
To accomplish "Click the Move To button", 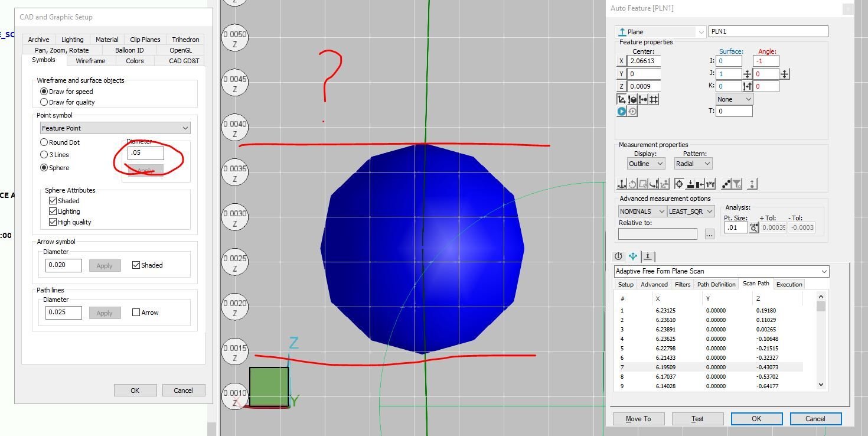I will (638, 419).
